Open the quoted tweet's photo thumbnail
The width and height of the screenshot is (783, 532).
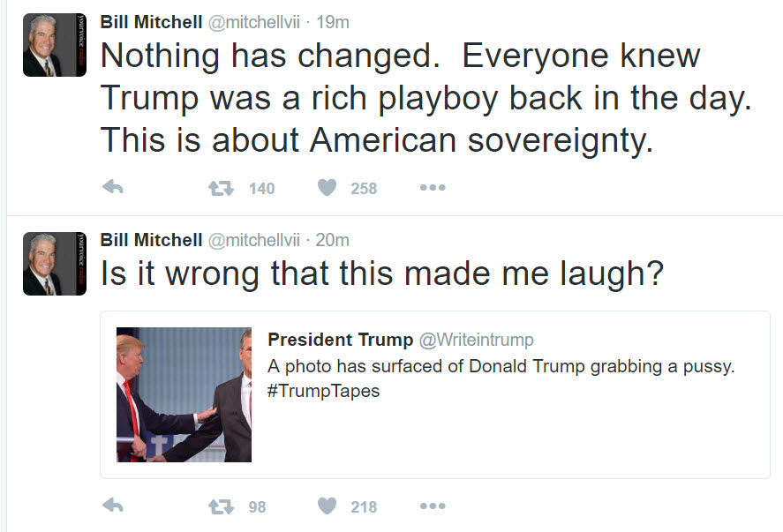click(184, 394)
